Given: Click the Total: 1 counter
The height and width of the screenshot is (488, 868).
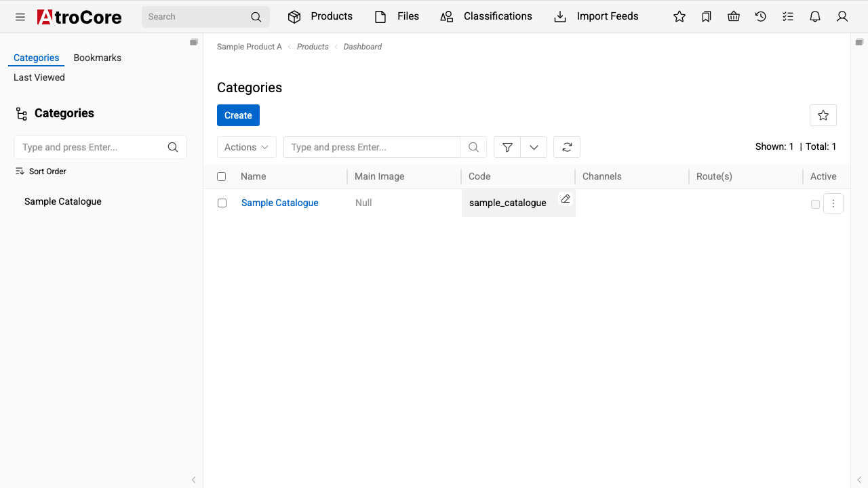Looking at the screenshot, I should click(821, 146).
